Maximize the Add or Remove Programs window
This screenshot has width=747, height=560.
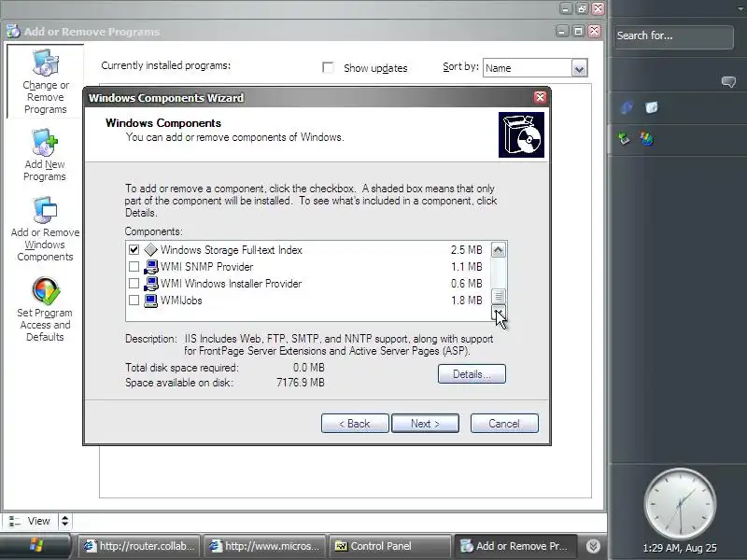click(578, 32)
